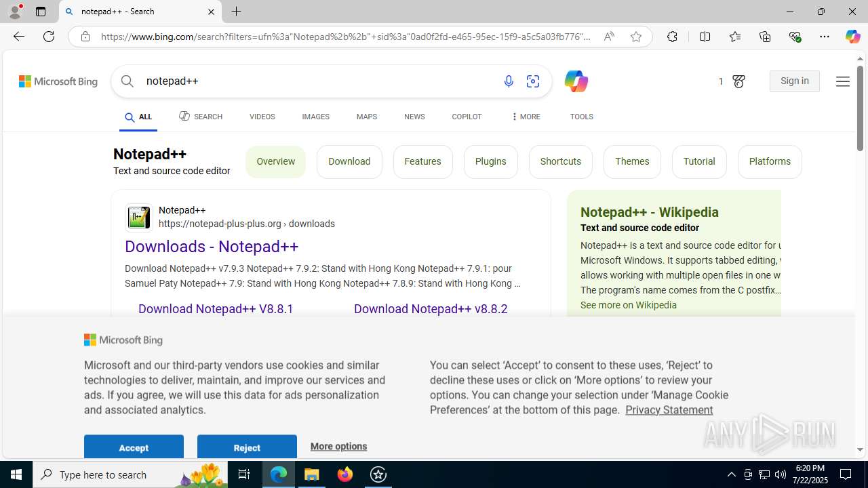This screenshot has height=488, width=868.
Task: Select the Tutorial pill
Action: click(699, 161)
